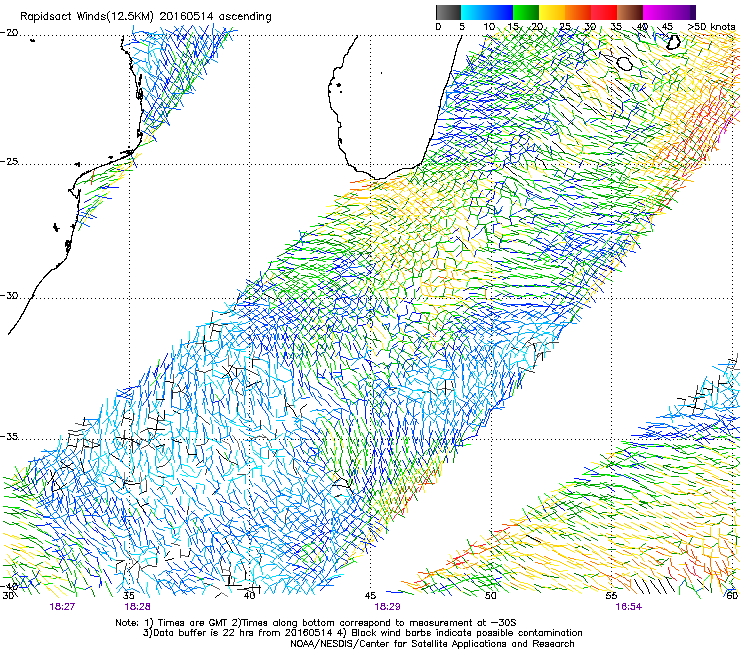Click Madagascar's southern tip coastline
The width and height of the screenshot is (740, 650).
pos(377,178)
